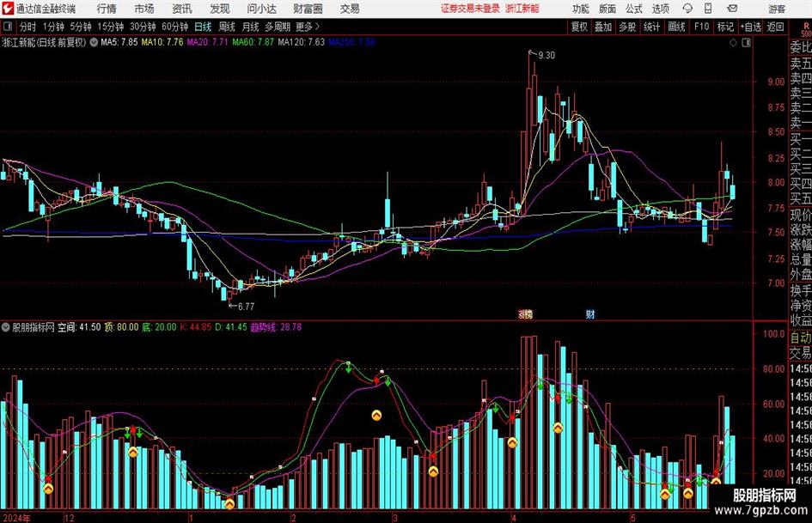Switch to 5分钟 period
The image size is (812, 523).
[81, 27]
